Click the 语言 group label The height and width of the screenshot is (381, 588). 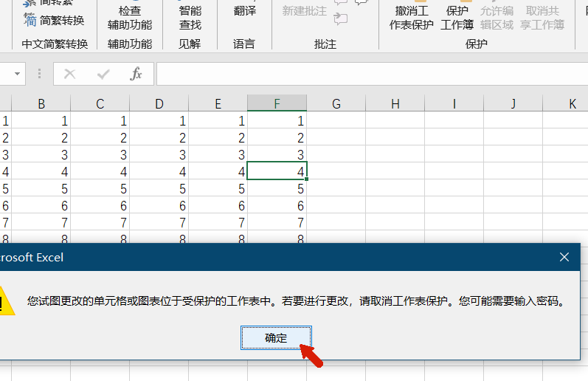pyautogui.click(x=244, y=44)
